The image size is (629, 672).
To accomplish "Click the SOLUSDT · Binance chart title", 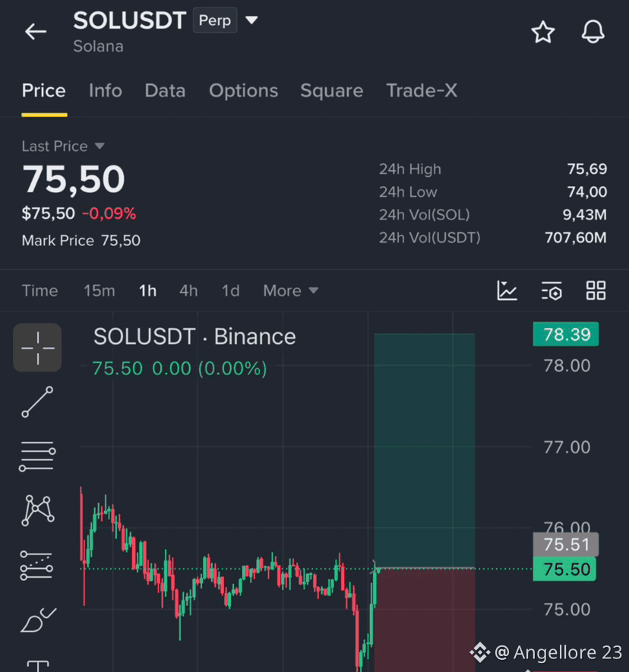I will pyautogui.click(x=194, y=336).
